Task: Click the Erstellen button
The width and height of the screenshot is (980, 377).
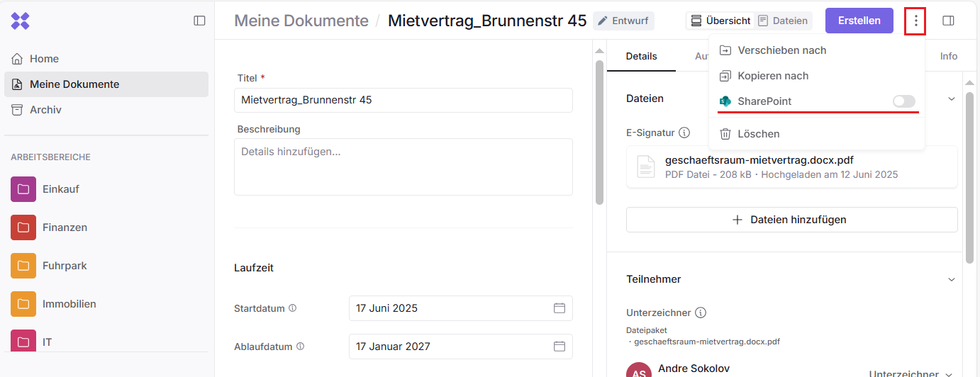Action: [859, 21]
